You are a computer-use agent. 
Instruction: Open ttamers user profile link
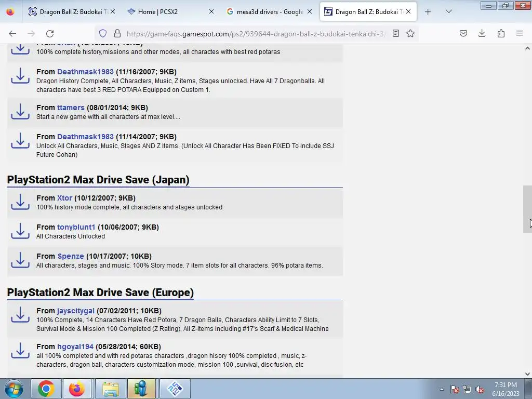pyautogui.click(x=71, y=108)
